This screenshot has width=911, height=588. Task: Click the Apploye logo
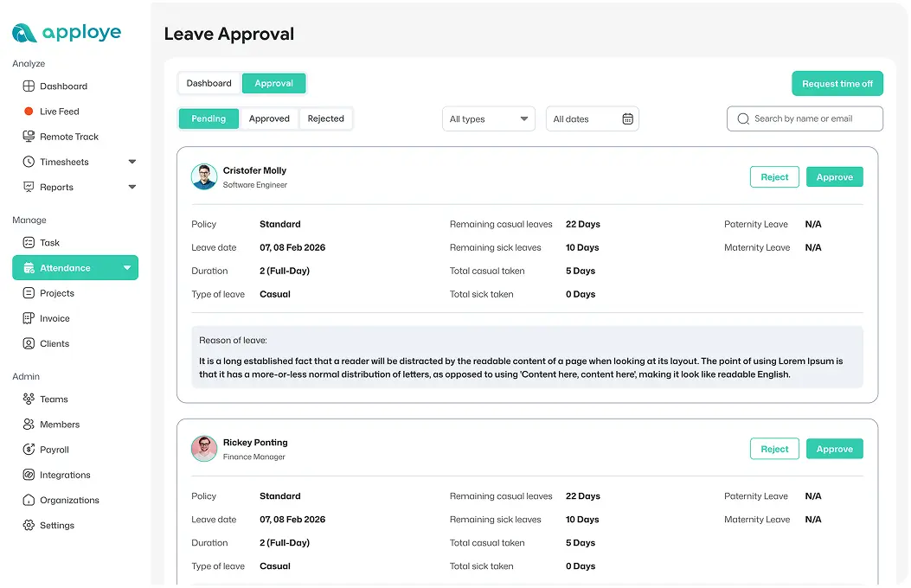(x=67, y=33)
